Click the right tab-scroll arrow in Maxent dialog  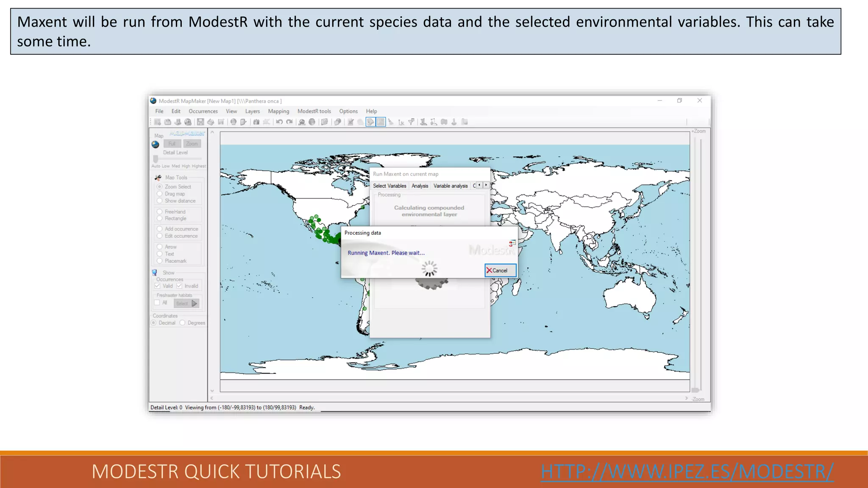(486, 185)
